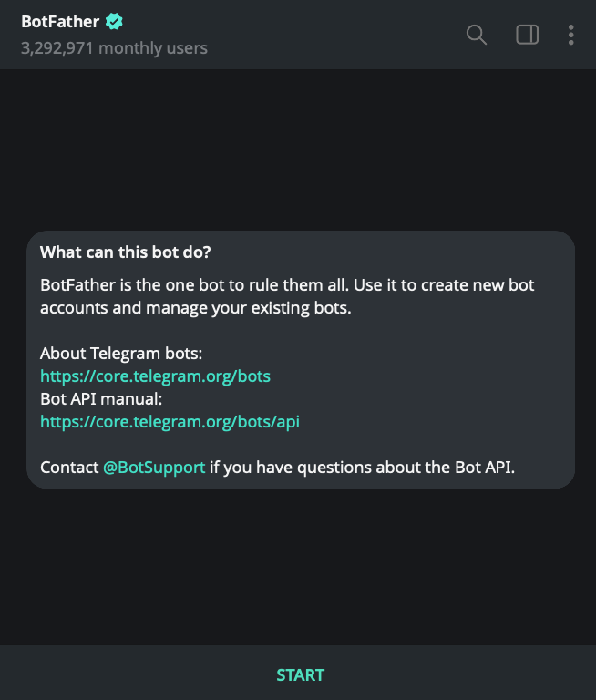Click the word "Contact" in the message
This screenshot has height=700, width=596.
point(69,468)
